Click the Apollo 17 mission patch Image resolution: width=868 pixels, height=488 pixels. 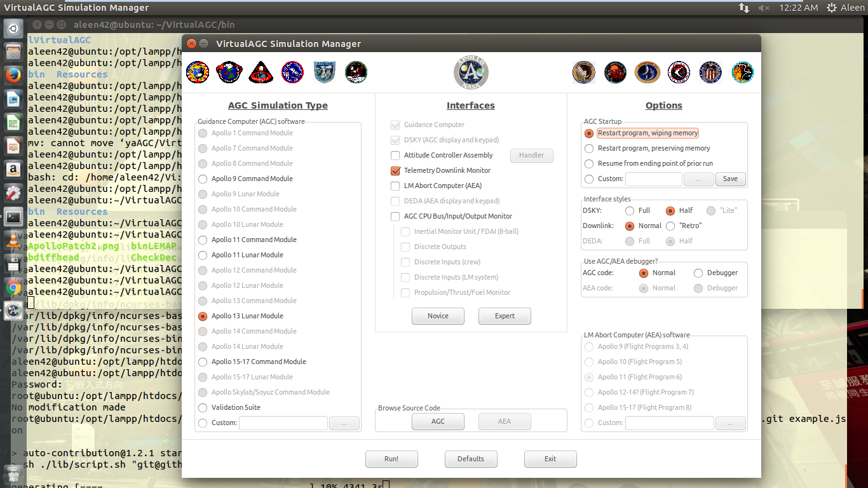coord(743,72)
